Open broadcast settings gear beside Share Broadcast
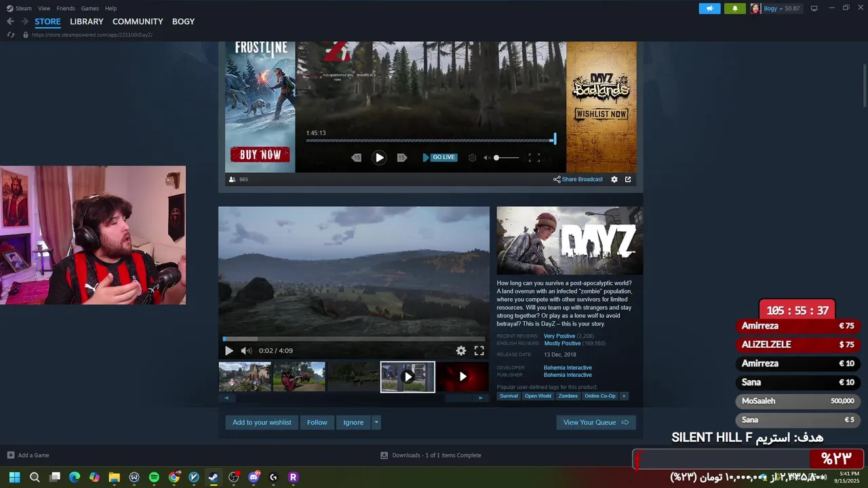This screenshot has width=868, height=488. (x=614, y=180)
